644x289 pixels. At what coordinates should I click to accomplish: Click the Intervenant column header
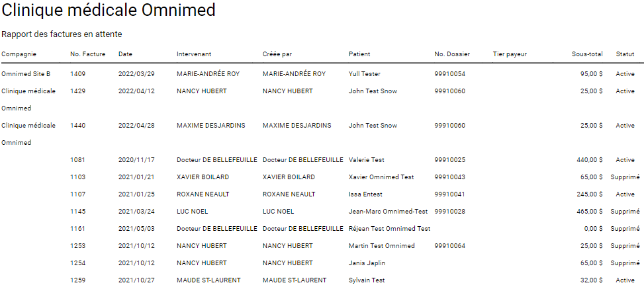coord(194,54)
